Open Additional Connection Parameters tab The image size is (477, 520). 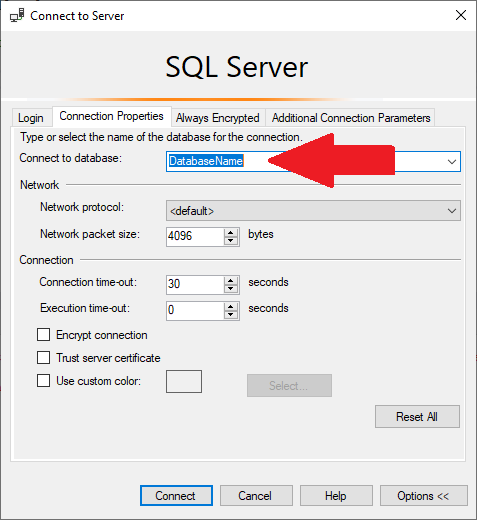(351, 118)
